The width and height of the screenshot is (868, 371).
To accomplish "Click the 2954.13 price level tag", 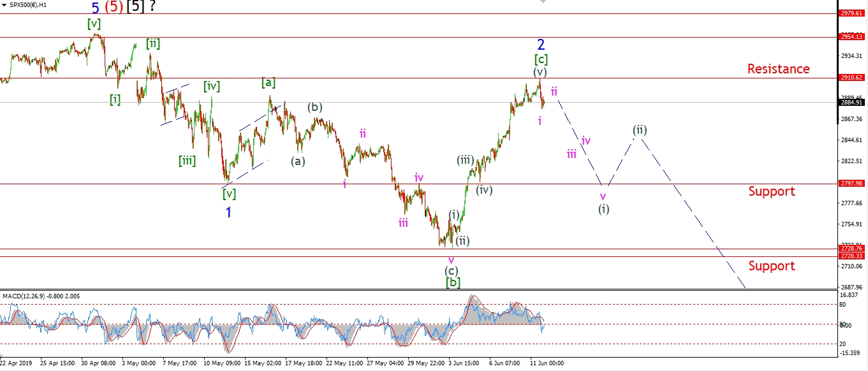I will coord(852,37).
